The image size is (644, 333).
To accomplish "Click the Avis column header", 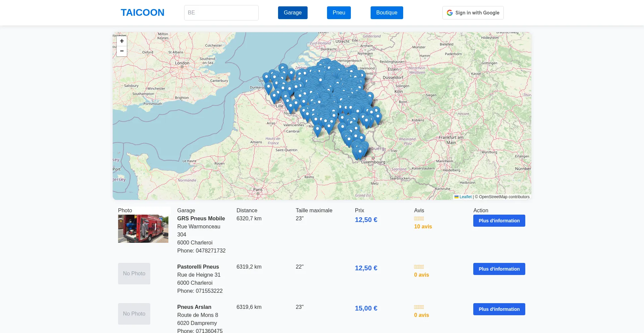I will (419, 211).
